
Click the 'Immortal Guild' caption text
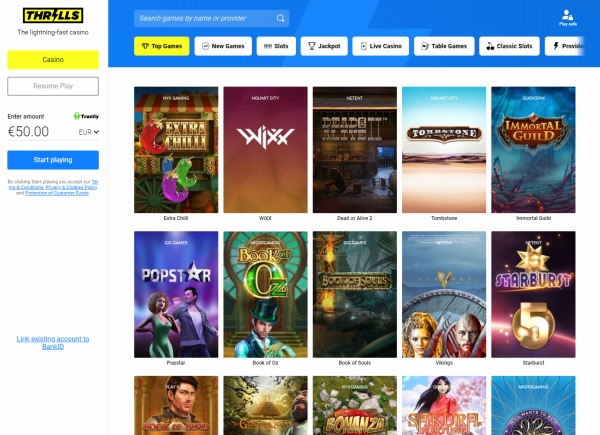pos(533,218)
